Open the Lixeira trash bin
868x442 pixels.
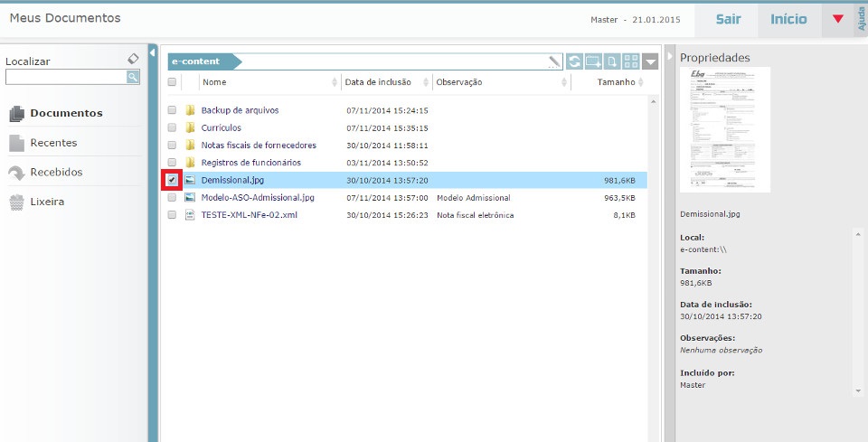(47, 202)
